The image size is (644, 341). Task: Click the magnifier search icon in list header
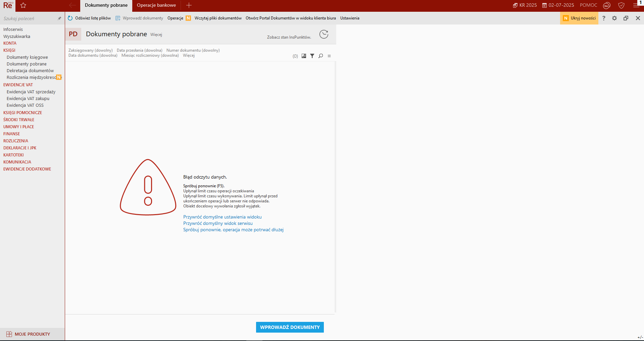click(x=321, y=56)
